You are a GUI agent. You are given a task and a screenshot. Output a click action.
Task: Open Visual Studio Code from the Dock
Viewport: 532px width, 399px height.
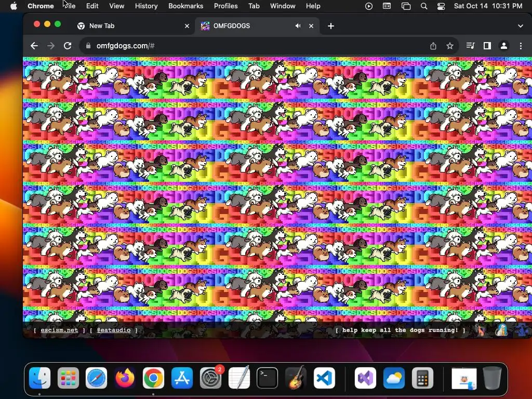(324, 378)
